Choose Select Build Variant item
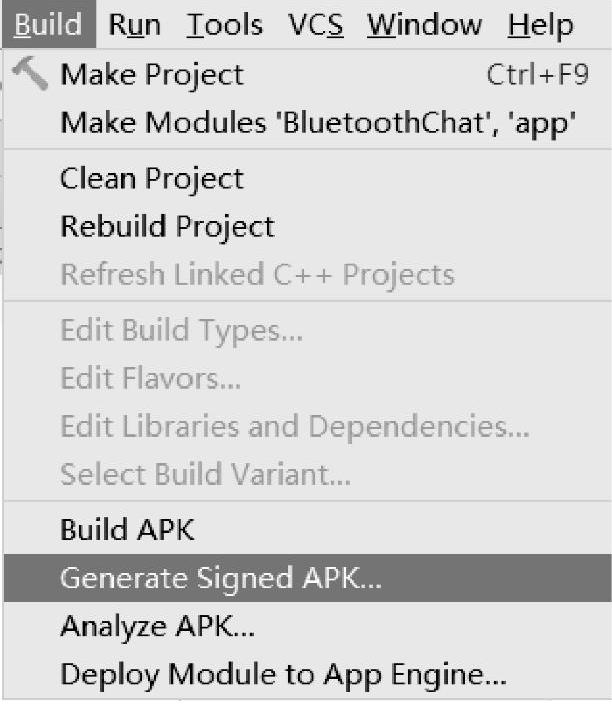This screenshot has height=704, width=612. point(205,475)
